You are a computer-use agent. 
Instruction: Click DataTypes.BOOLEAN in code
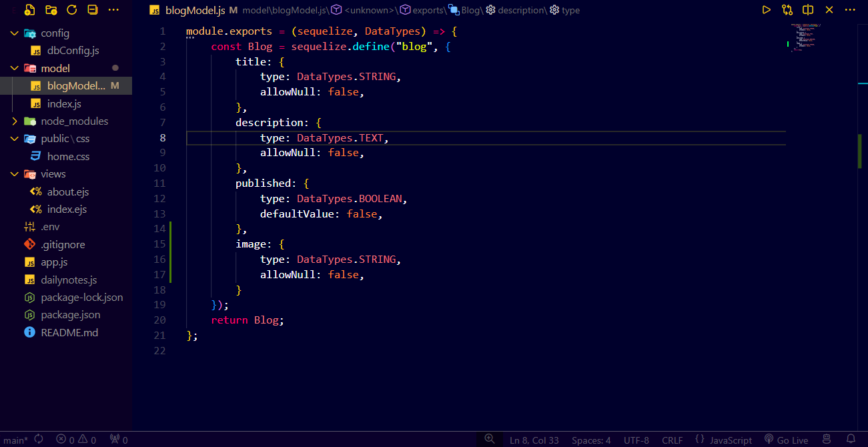point(349,199)
